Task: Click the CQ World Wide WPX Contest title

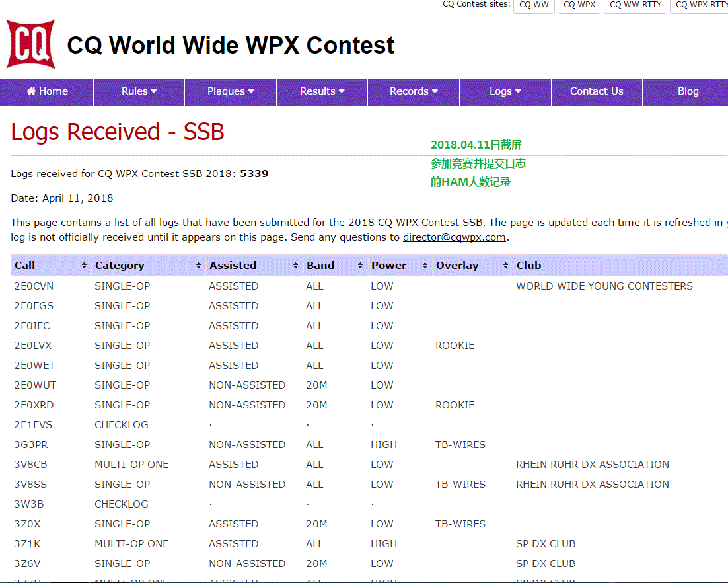Action: 231,45
